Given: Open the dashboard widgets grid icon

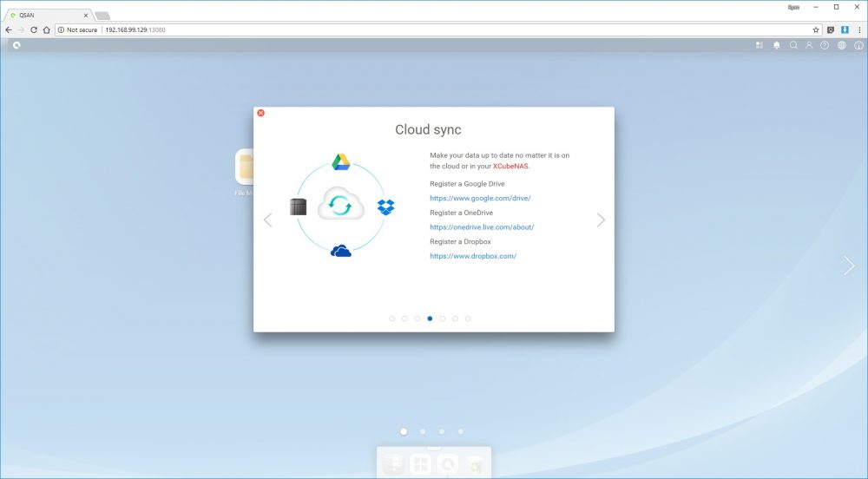Looking at the screenshot, I should (x=759, y=45).
